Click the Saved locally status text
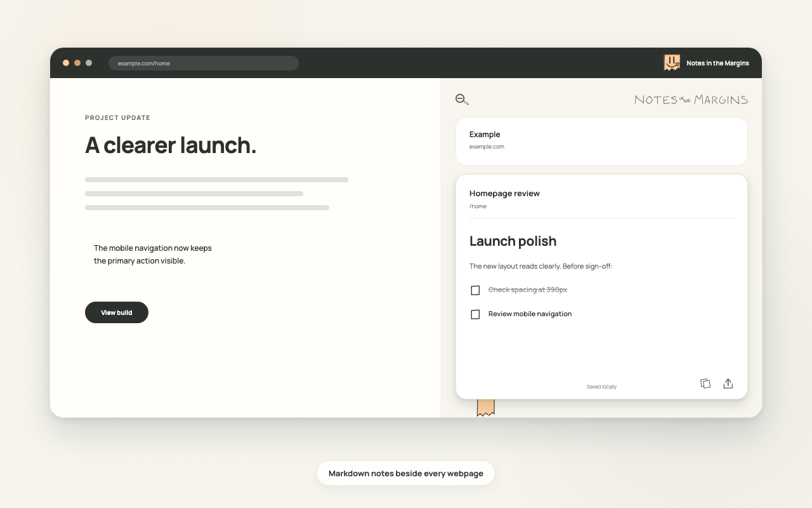The width and height of the screenshot is (812, 508). pos(601,387)
